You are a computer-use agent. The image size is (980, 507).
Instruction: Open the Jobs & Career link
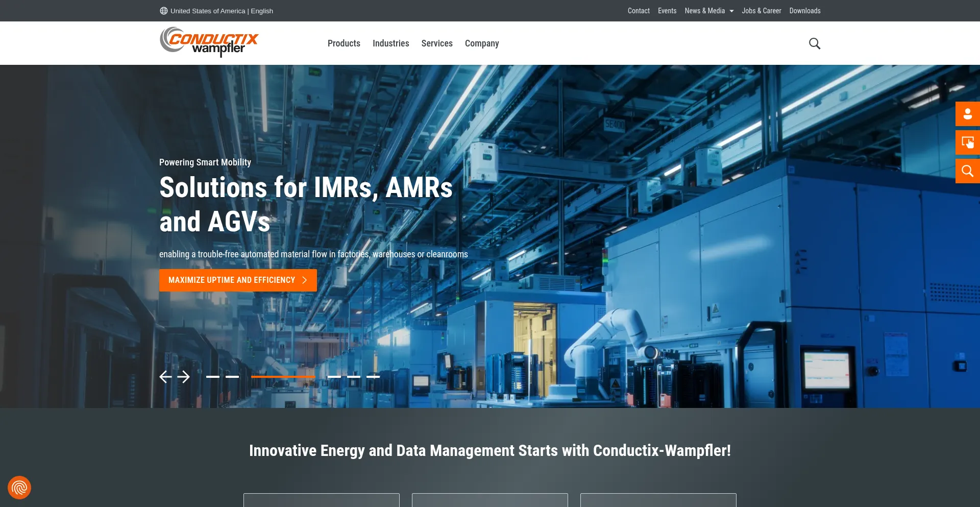(x=761, y=11)
